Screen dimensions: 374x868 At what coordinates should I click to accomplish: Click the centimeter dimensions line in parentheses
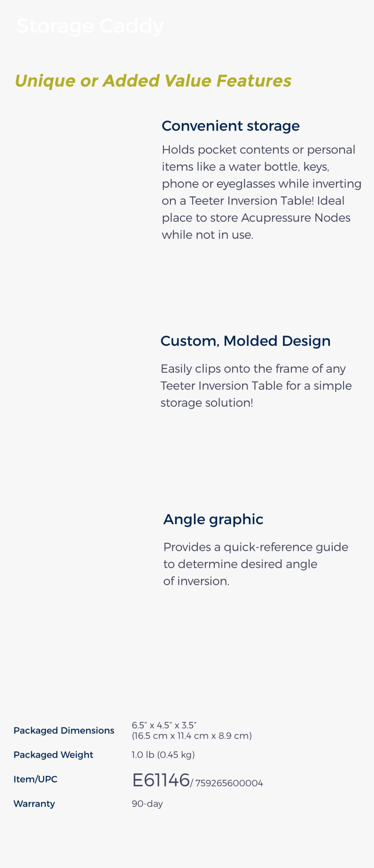tap(192, 736)
